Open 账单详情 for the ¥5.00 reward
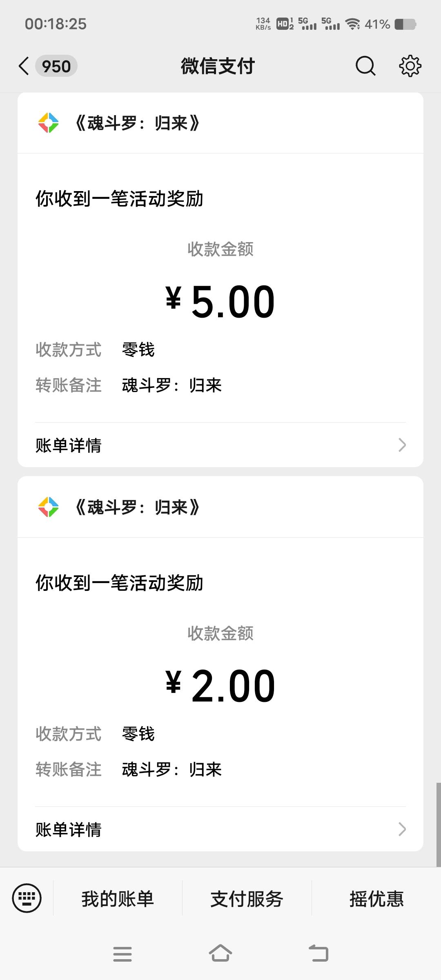Screen dimensions: 441x980 [69, 445]
